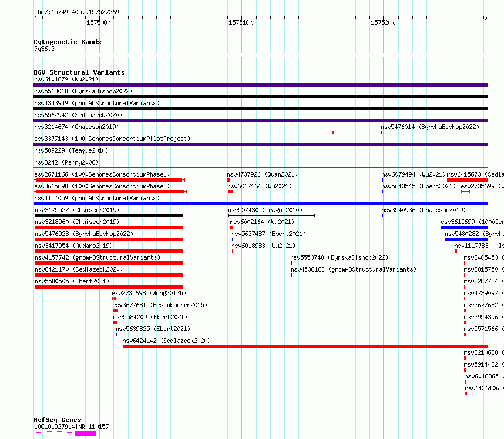The image size is (504, 439).
Task: Click the black nsv3175522 variant bar
Action: [109, 216]
